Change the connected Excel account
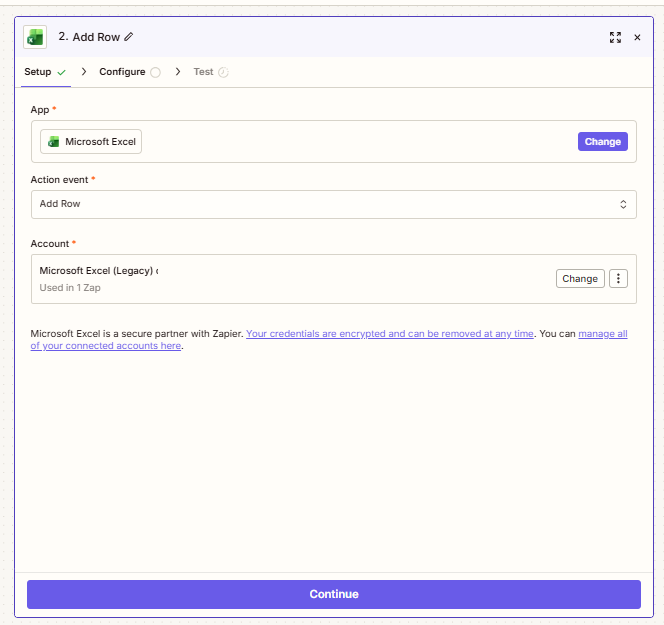This screenshot has height=625, width=664. pos(580,279)
